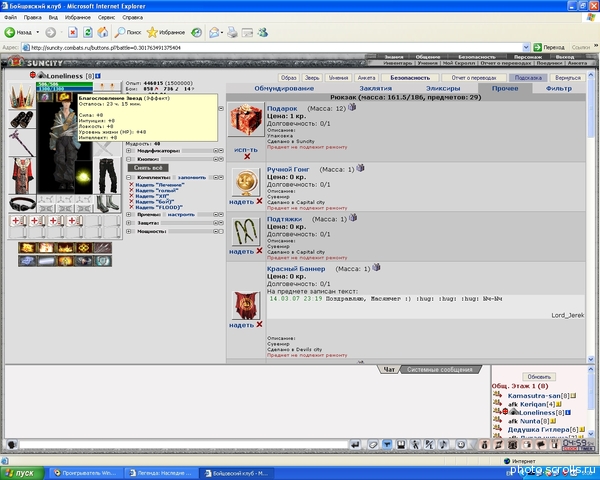Switch to the Эликсиры tab

point(443,88)
